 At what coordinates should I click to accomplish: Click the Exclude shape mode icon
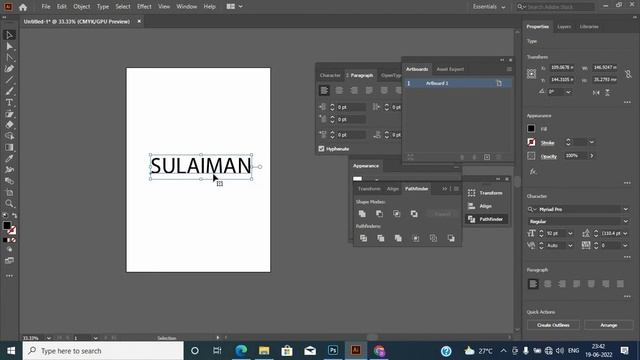point(414,213)
